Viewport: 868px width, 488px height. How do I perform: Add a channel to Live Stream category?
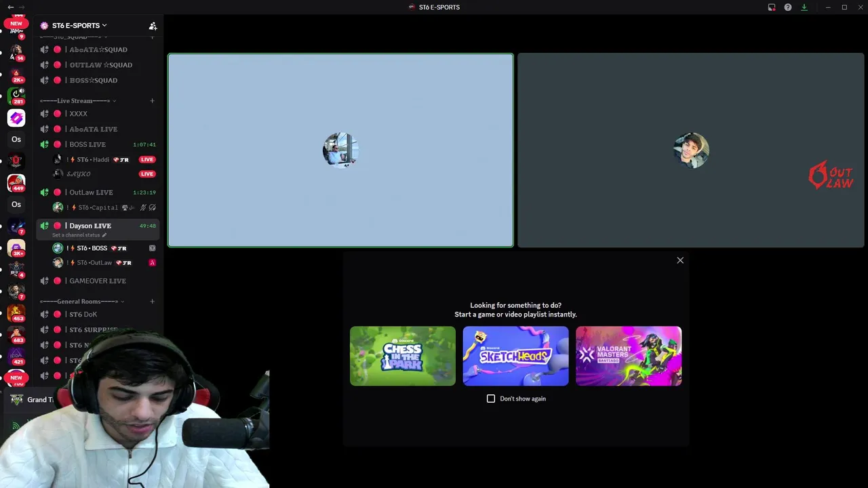click(x=152, y=101)
